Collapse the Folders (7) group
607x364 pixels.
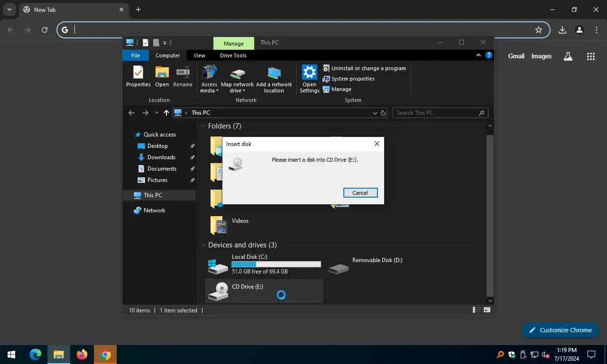click(203, 126)
